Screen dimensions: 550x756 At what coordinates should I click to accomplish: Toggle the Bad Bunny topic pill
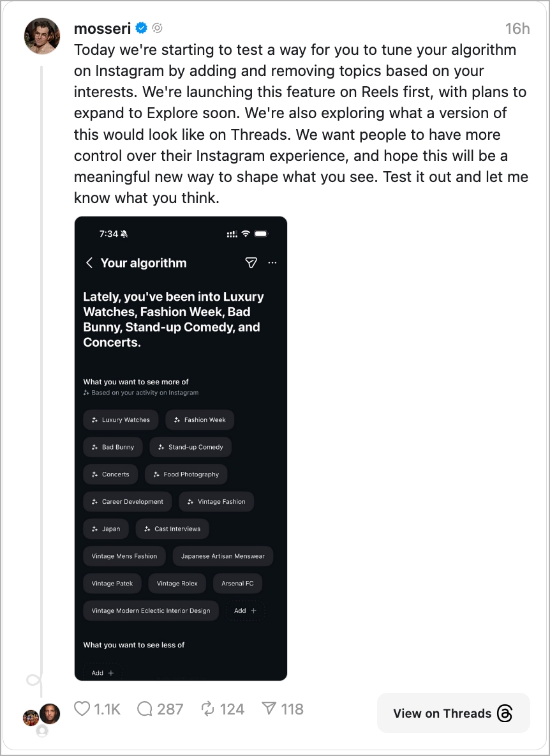coord(112,447)
